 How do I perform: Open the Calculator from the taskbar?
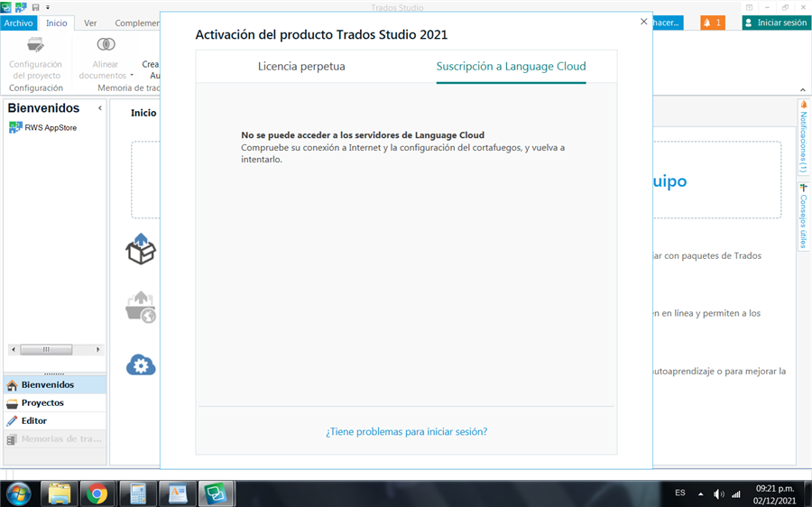coord(138,493)
